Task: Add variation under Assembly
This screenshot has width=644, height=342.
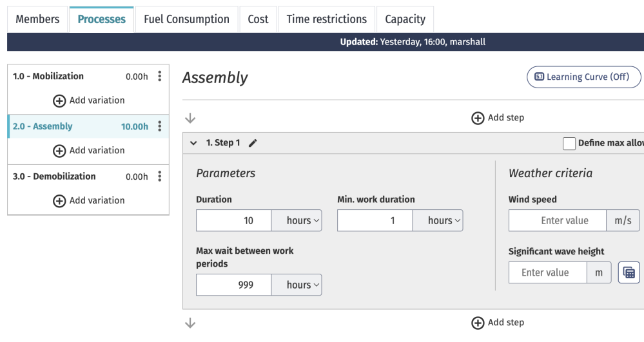Action: tap(89, 151)
